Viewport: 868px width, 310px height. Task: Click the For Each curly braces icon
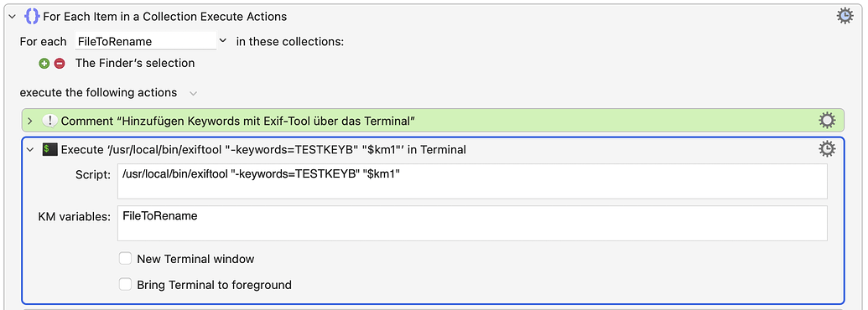pos(32,17)
